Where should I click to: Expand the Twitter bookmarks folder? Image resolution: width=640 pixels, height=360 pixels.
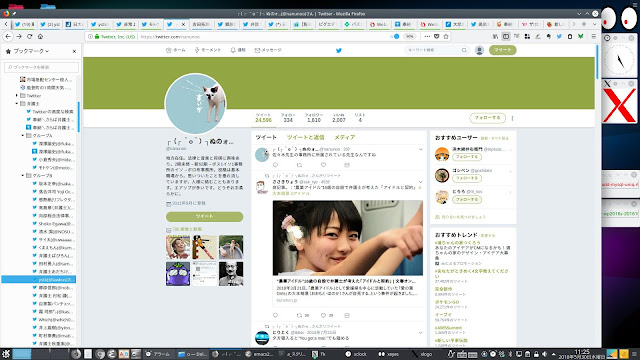pos(17,96)
